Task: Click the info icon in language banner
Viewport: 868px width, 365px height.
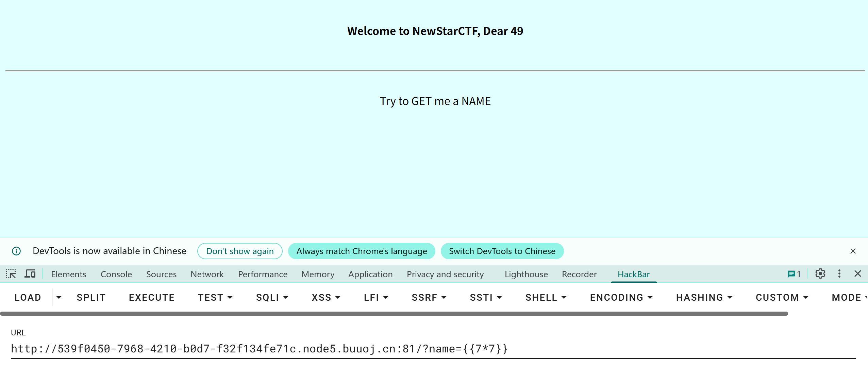Action: (16, 251)
